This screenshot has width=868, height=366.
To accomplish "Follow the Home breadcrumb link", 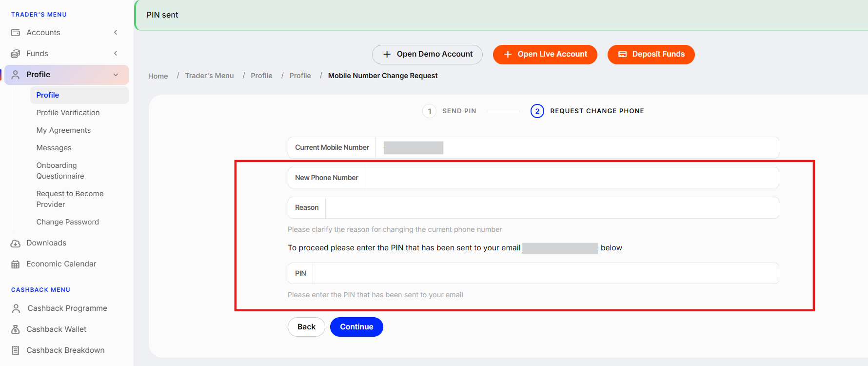I will (x=158, y=76).
